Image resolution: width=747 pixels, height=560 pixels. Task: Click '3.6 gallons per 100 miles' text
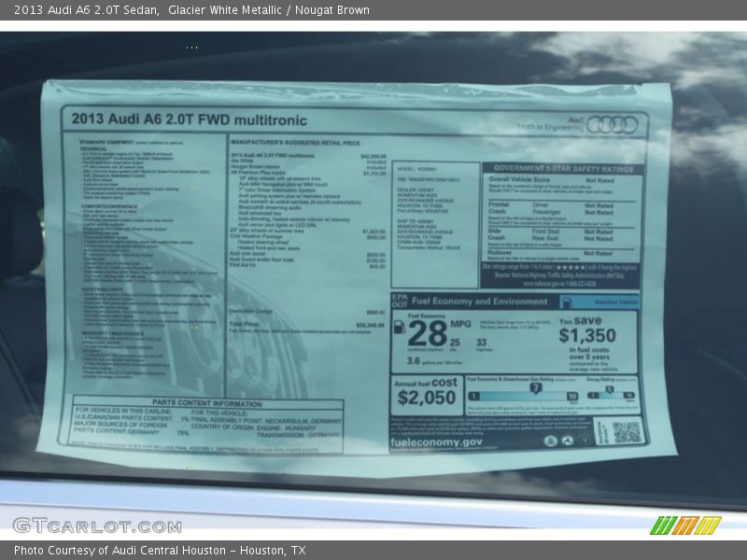(434, 361)
